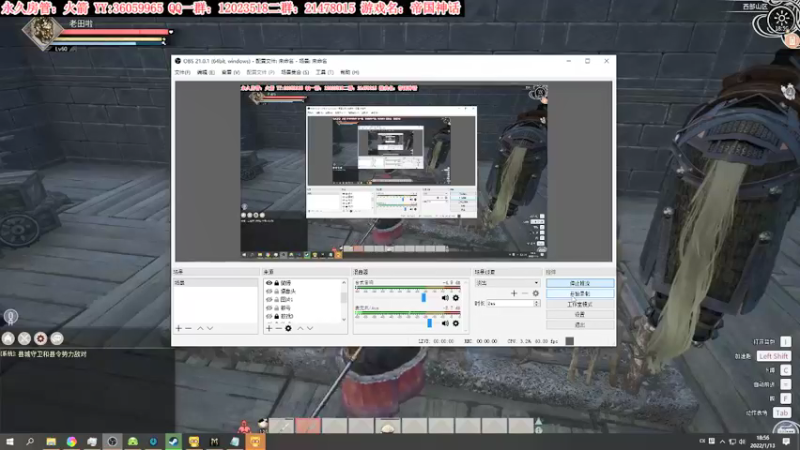Remove scene transition with the minus icon

[x=524, y=293]
